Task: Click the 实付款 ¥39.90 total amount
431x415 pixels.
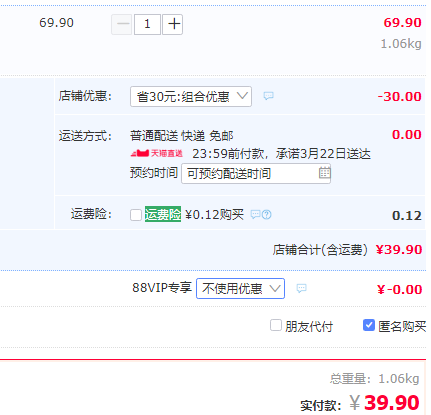Action: click(x=384, y=403)
